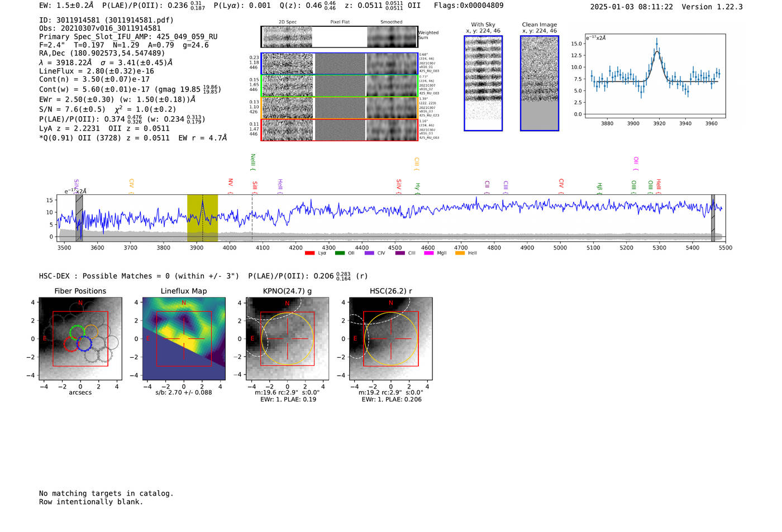Select the Clean Image cutout
This screenshot has height=532, width=782.
540,83
